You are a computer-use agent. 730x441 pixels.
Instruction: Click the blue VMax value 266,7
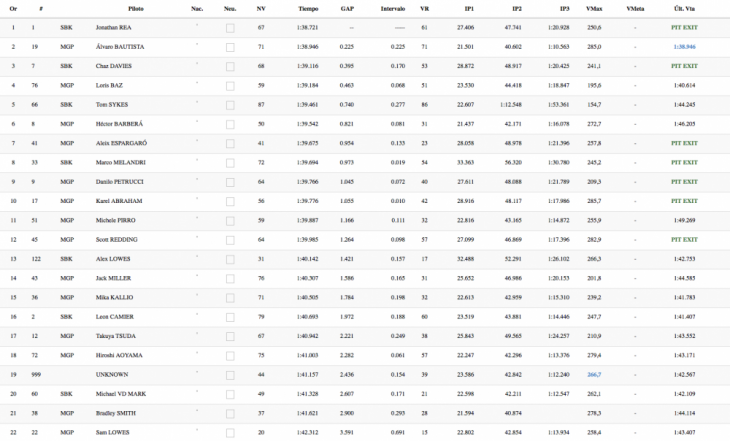coord(594,374)
